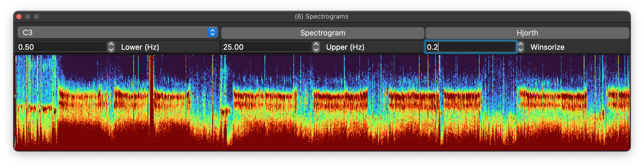This screenshot has height=167, width=644.
Task: Click the (6) Spectrograms window title
Action: pyautogui.click(x=322, y=17)
